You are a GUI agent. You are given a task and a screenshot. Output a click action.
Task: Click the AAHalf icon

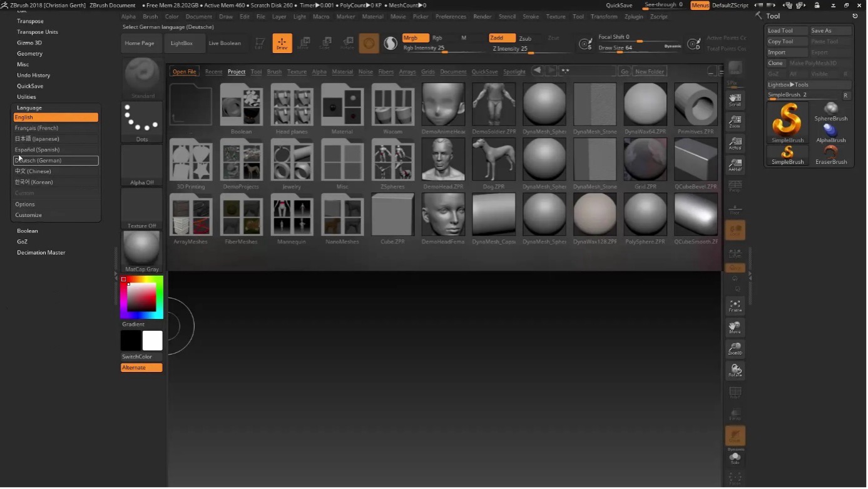click(x=735, y=165)
